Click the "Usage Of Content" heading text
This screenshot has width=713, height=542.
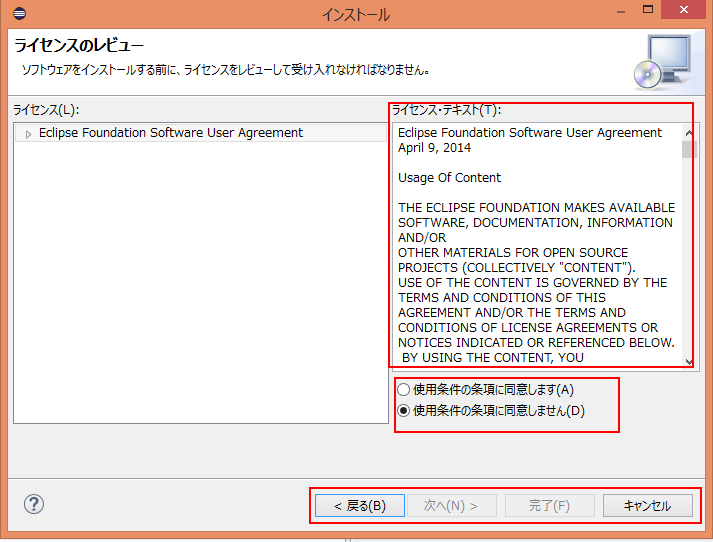pos(449,178)
